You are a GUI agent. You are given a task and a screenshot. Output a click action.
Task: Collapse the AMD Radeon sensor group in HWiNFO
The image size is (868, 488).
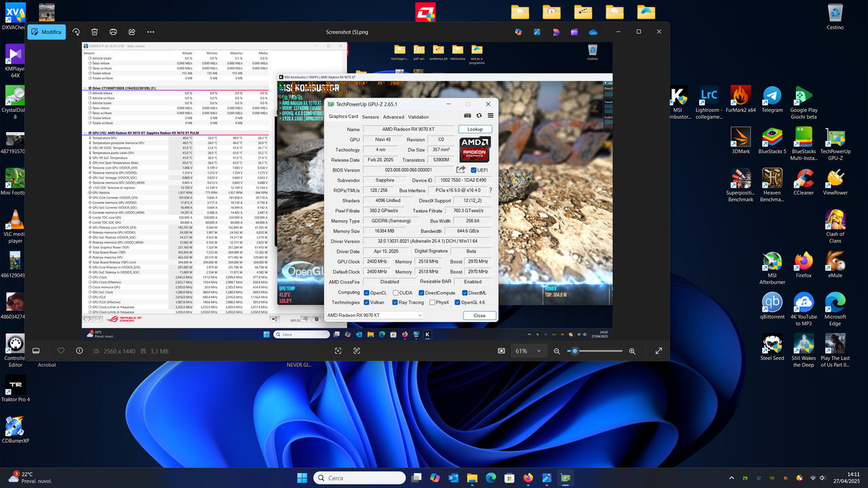point(83,131)
